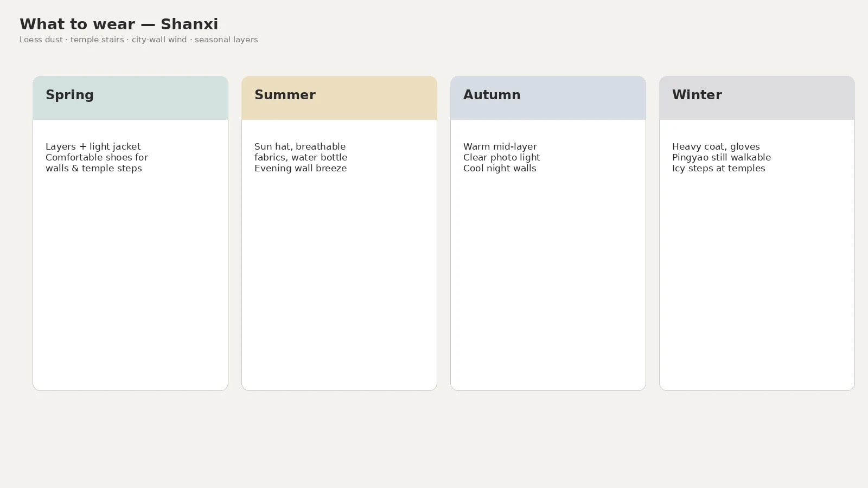Click empty body of Winter card
The image size is (868, 488).
tap(757, 282)
